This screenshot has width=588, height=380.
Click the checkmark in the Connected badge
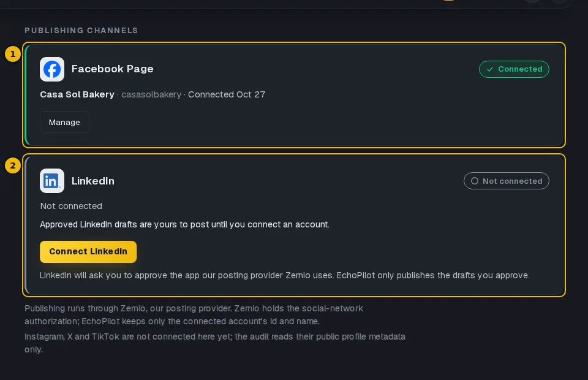pos(490,69)
